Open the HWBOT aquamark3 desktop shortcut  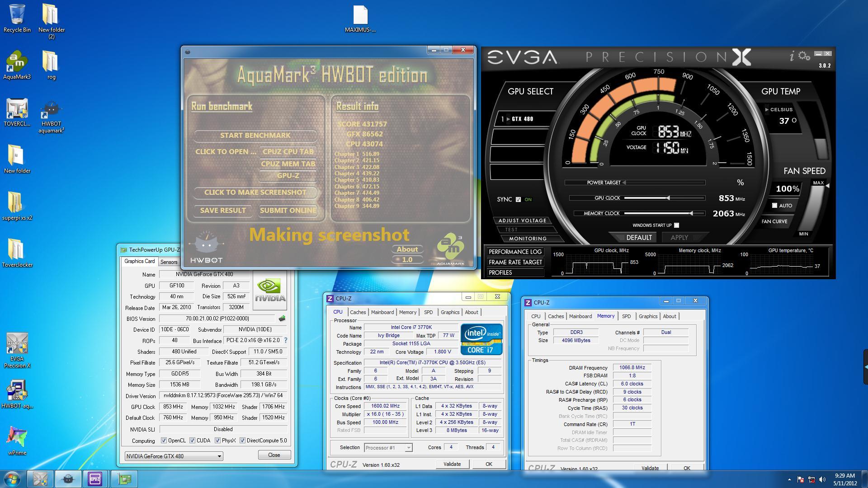(51, 116)
